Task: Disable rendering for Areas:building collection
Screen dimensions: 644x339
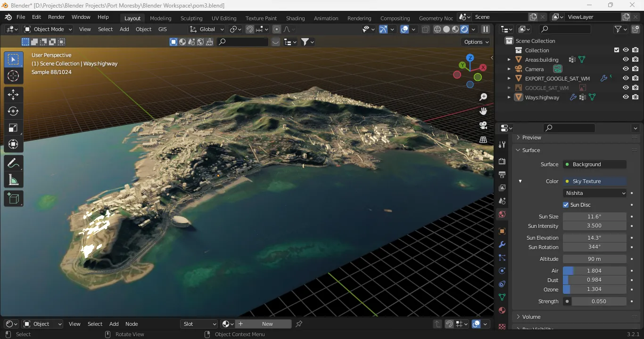Action: coord(635,59)
